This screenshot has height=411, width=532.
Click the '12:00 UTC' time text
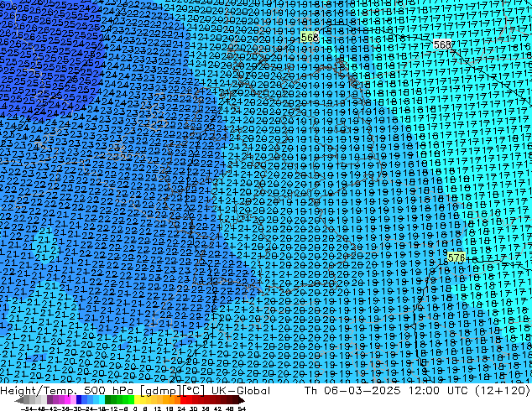pyautogui.click(x=440, y=391)
